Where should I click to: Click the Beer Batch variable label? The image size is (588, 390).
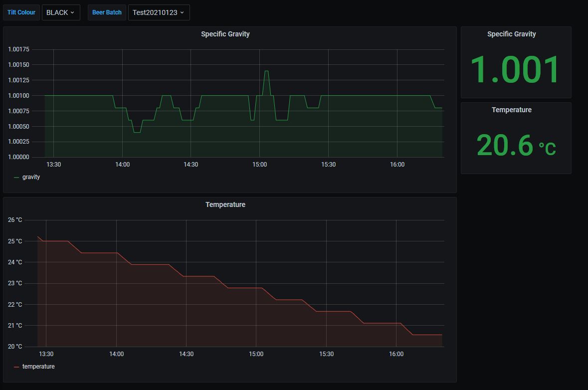point(107,12)
